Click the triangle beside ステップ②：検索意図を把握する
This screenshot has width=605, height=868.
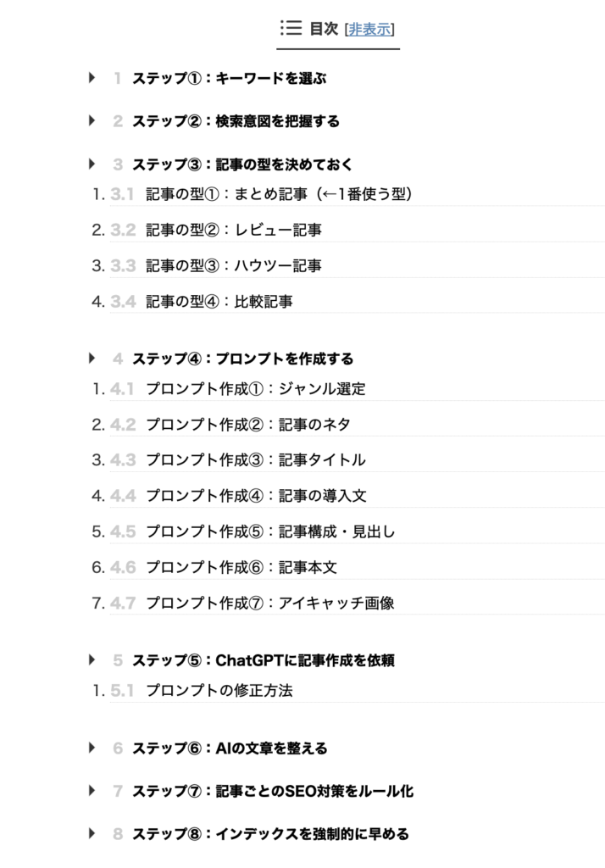click(92, 120)
